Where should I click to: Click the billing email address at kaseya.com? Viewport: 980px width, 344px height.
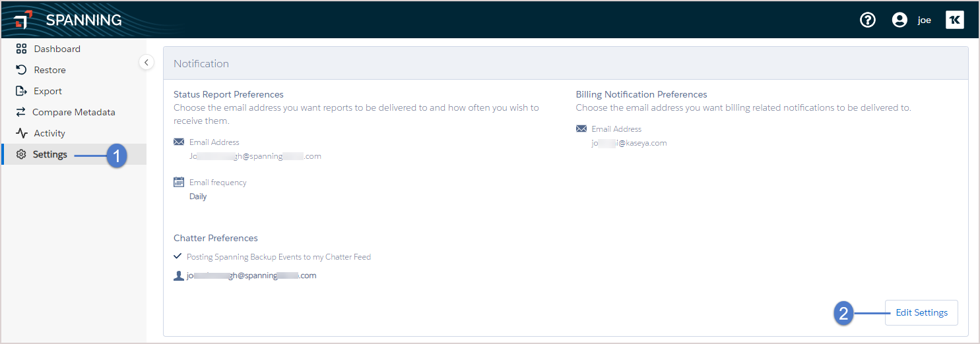[629, 142]
